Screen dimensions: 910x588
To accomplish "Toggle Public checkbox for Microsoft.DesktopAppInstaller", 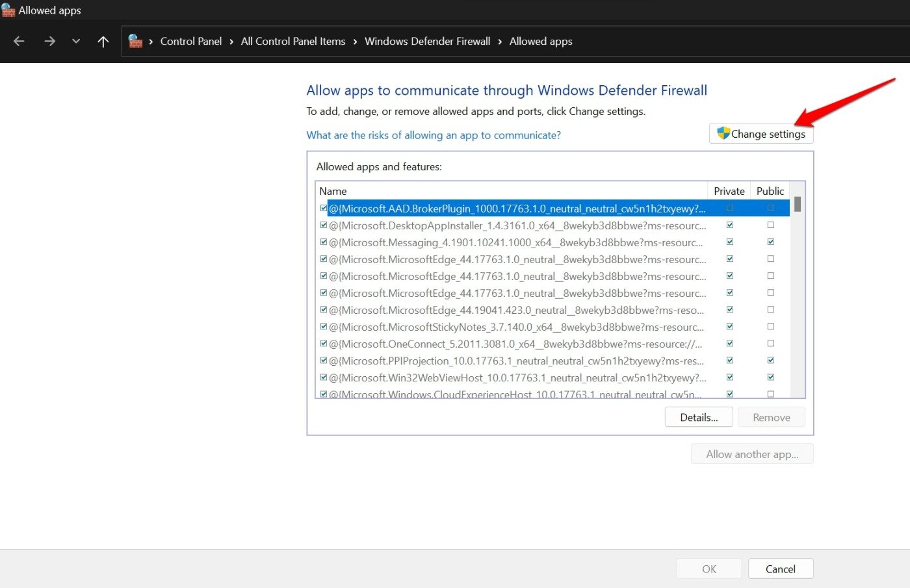I will (770, 225).
